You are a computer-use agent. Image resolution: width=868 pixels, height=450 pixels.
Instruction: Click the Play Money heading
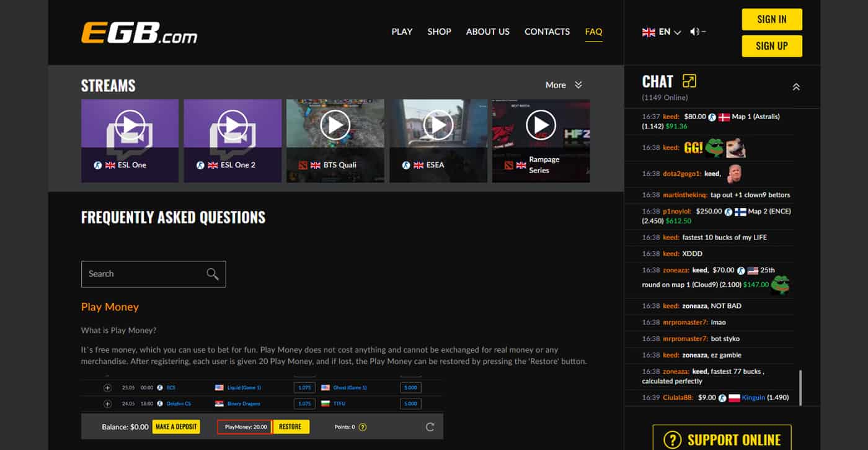tap(110, 307)
